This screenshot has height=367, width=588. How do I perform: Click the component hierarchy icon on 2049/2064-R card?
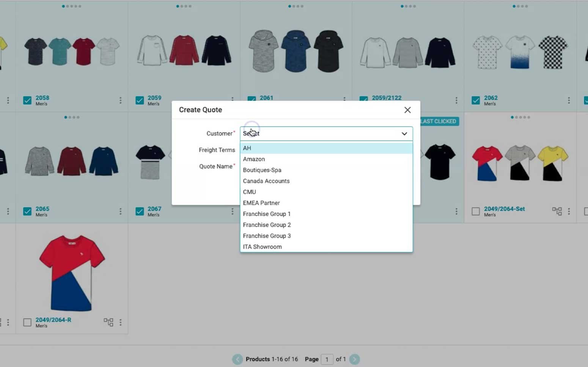[x=109, y=322]
